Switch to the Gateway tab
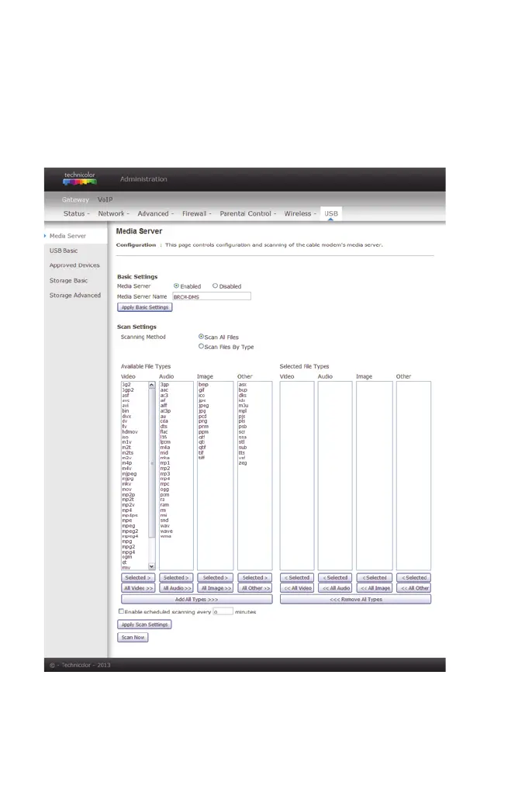 [x=75, y=199]
